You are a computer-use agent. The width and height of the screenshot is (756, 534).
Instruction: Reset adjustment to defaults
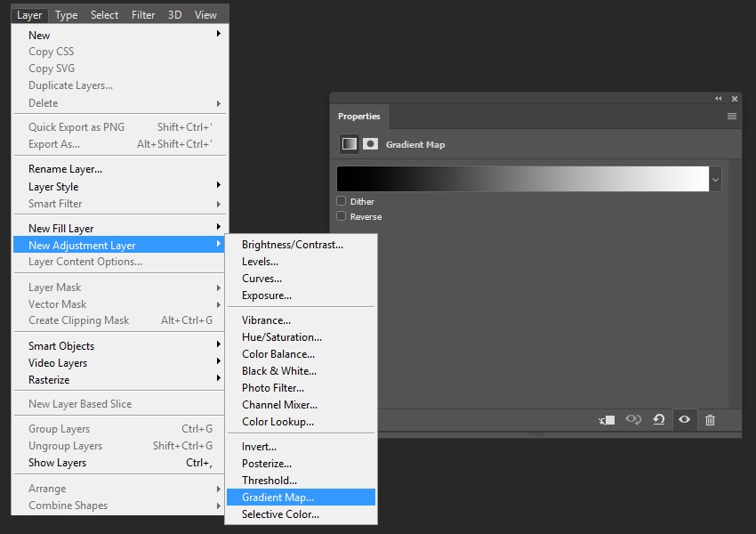point(659,420)
